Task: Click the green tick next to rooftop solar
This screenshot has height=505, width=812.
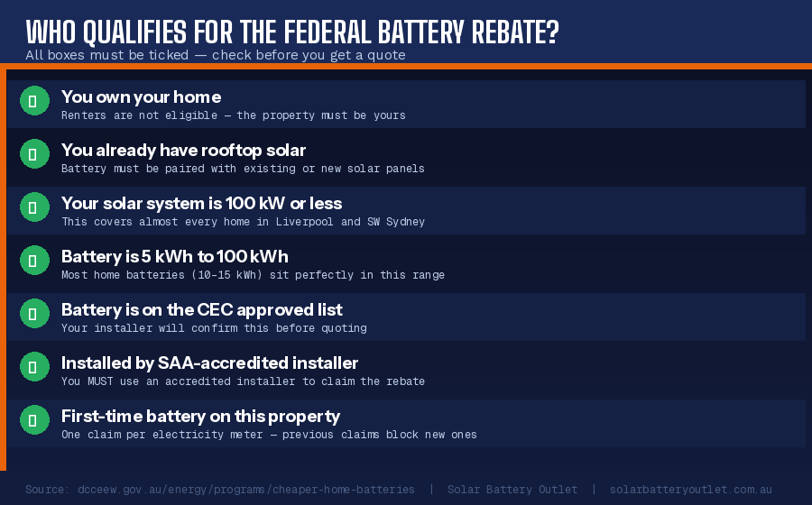Action: 32,154
